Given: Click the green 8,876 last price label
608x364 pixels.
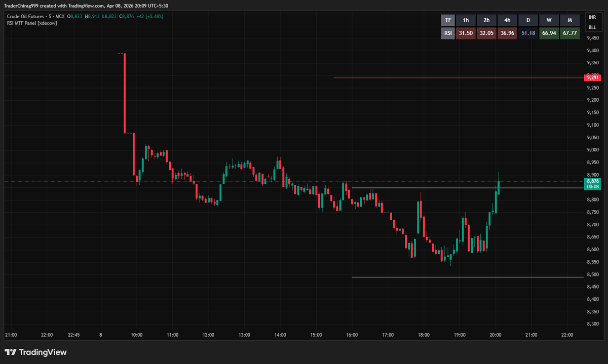Looking at the screenshot, I should point(592,183).
